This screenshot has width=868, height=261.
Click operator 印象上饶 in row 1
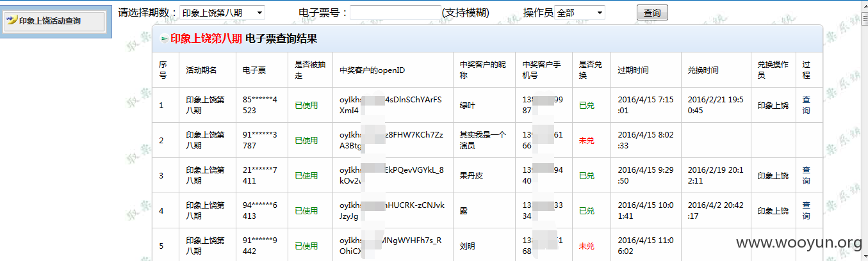[773, 105]
